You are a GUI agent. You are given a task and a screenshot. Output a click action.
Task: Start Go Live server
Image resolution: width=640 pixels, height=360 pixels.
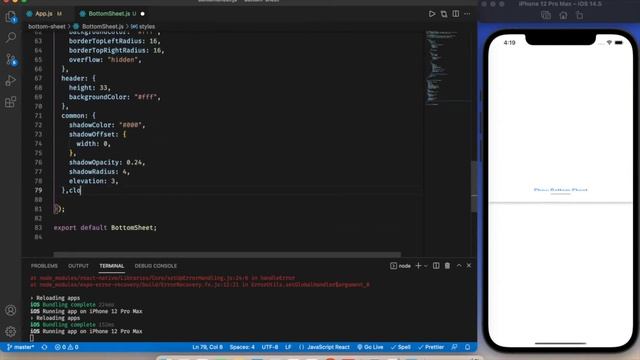coord(370,347)
